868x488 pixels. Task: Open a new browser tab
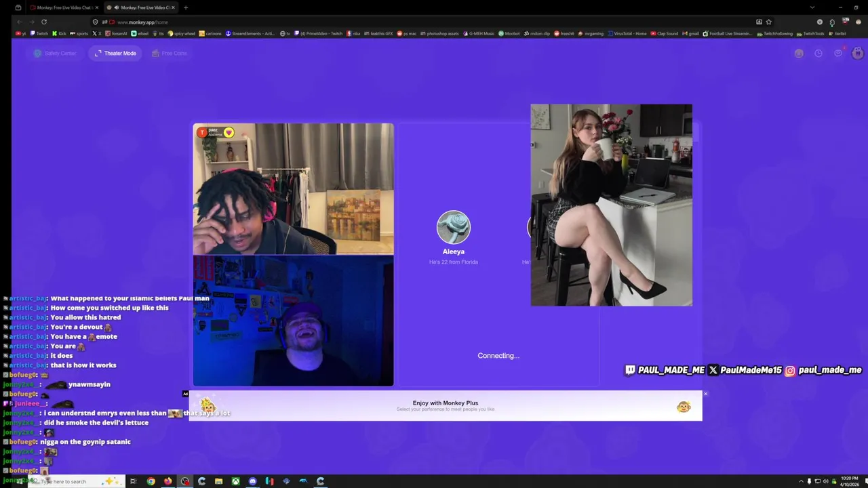point(186,7)
